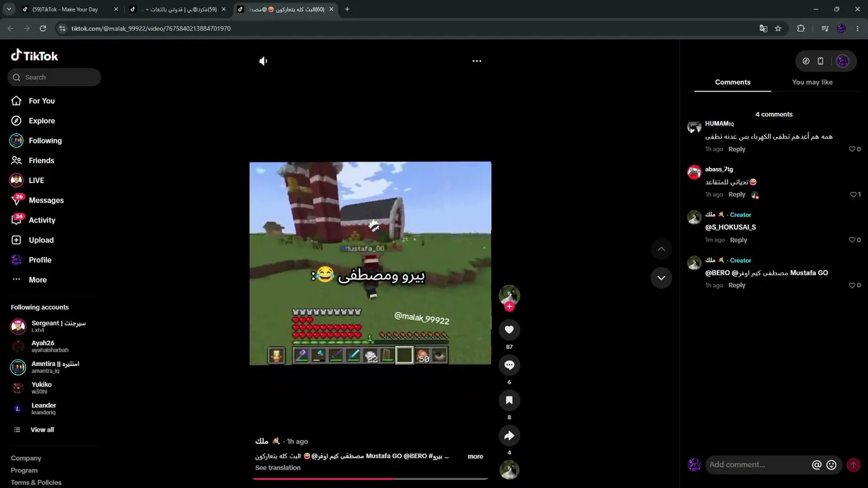Go to the next video with down chevron

[661, 278]
